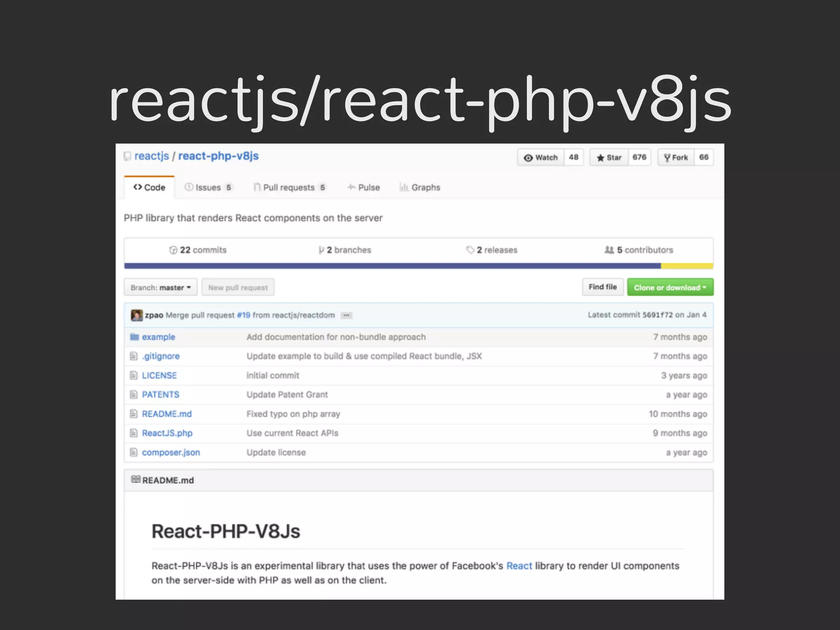Open commit 'Fixed typo on php array'

coord(293,414)
